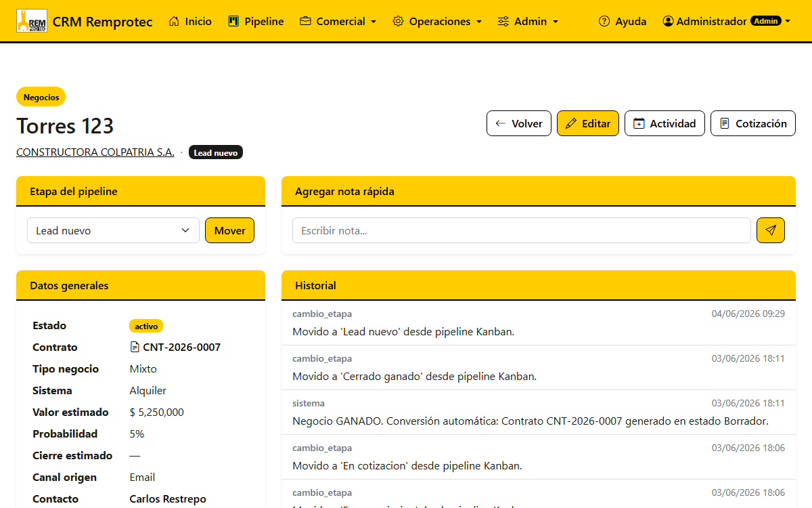Click the activo status badge
The width and height of the screenshot is (812, 508).
tap(146, 326)
